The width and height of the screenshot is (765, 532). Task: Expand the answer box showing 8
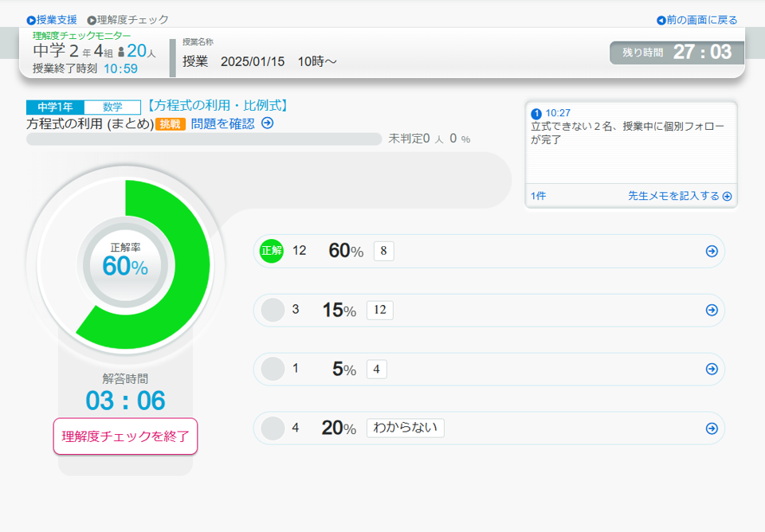[383, 251]
